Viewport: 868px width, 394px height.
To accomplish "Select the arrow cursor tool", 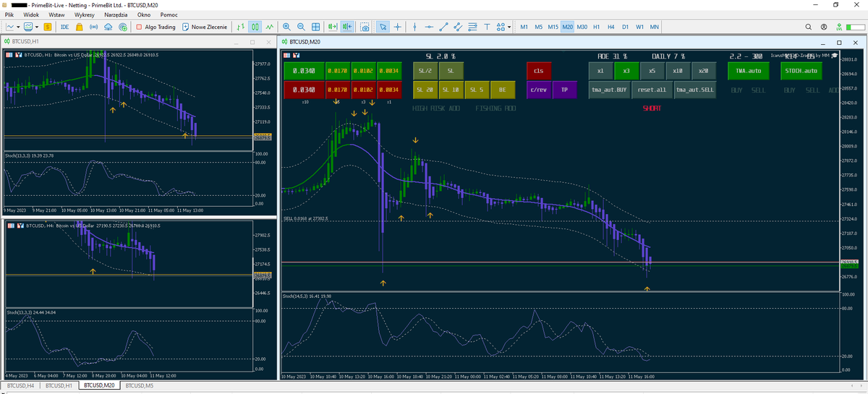I will click(x=383, y=27).
